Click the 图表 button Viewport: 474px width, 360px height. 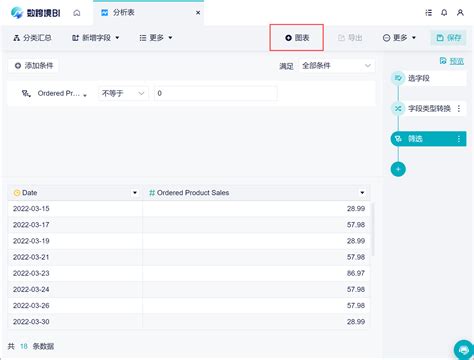point(297,38)
